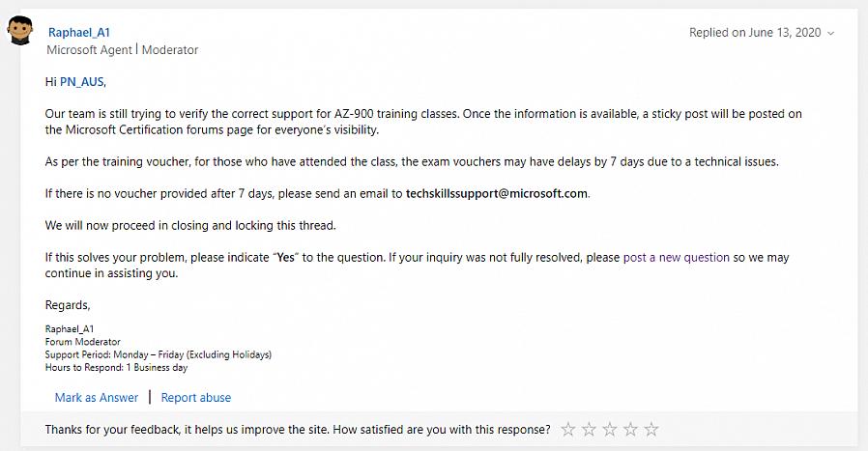Click the "Hours to Respond: 1 Business day" line
This screenshot has width=868, height=451.
[116, 368]
